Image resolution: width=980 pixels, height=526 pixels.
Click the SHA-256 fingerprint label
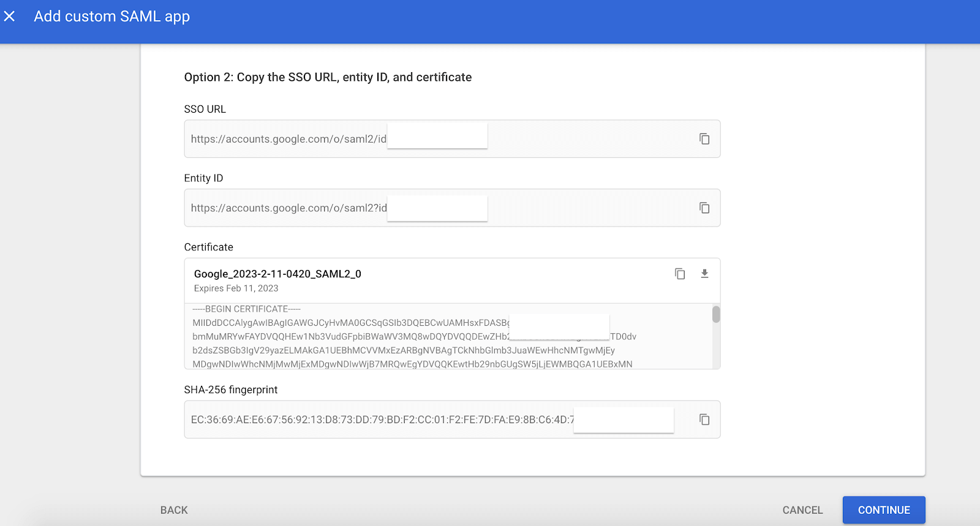tap(231, 390)
